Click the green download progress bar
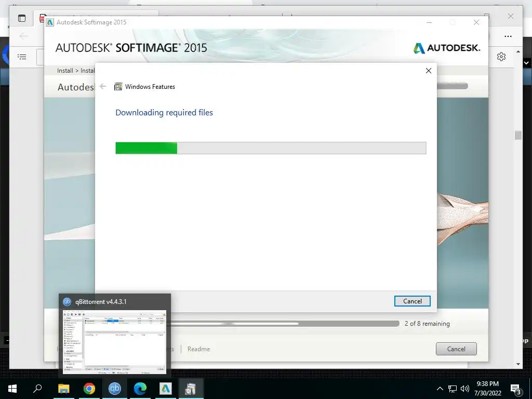This screenshot has height=399, width=532. (x=271, y=148)
